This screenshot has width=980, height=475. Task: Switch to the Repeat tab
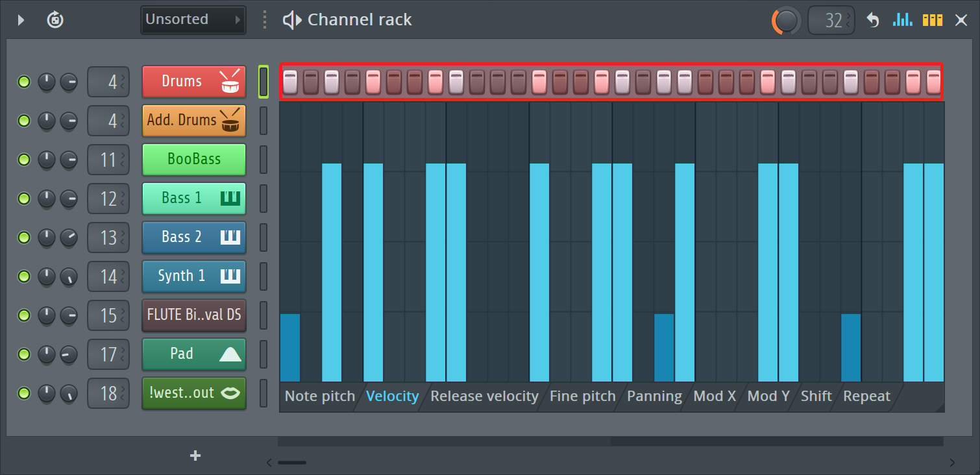(866, 396)
